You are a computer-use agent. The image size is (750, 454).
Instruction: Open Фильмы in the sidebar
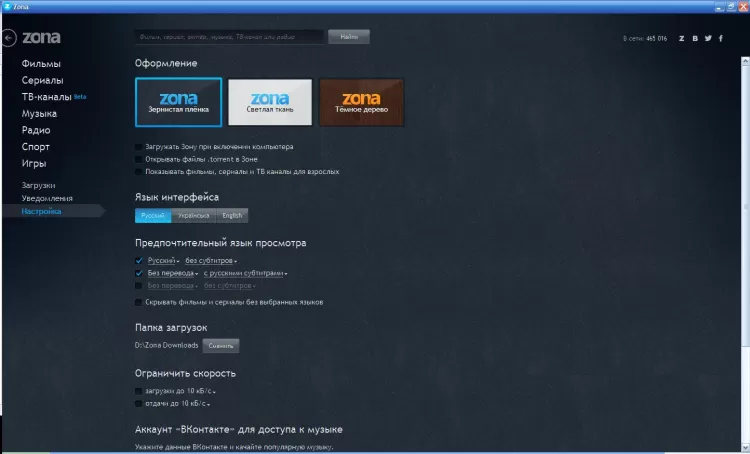[x=41, y=64]
